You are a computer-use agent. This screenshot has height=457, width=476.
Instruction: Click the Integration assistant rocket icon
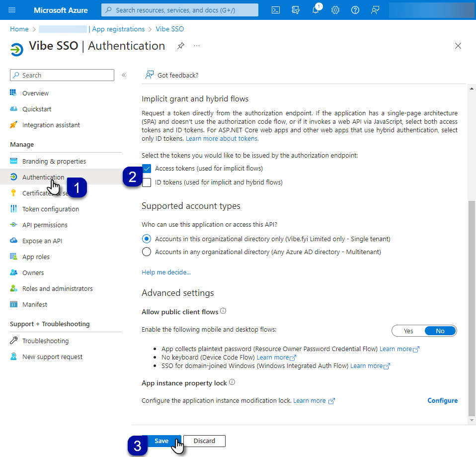pyautogui.click(x=13, y=125)
